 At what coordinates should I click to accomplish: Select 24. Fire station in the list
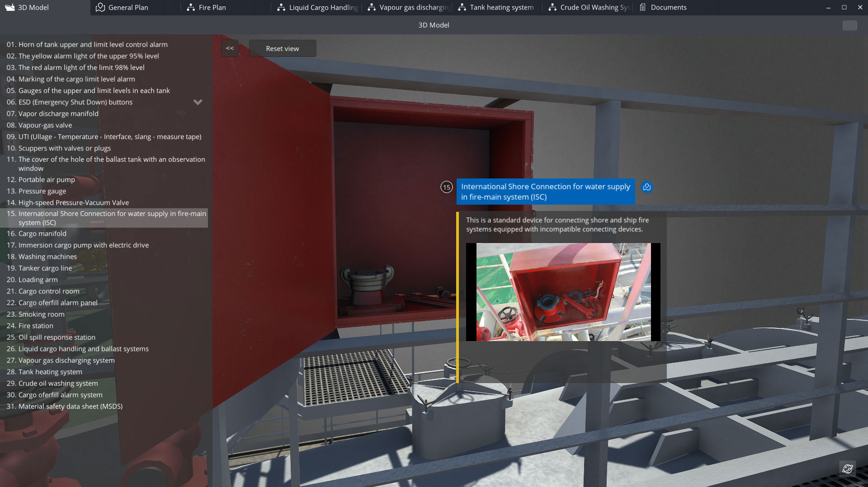(36, 326)
